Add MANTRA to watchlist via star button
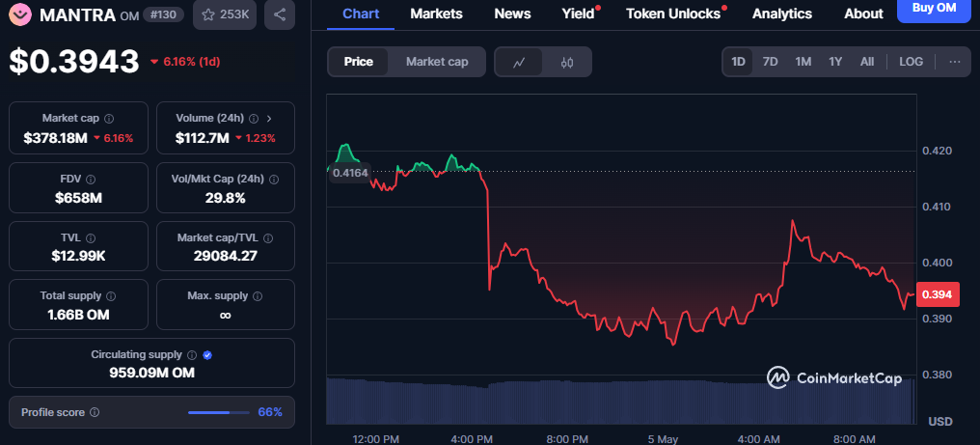This screenshot has height=445, width=980. tap(225, 14)
